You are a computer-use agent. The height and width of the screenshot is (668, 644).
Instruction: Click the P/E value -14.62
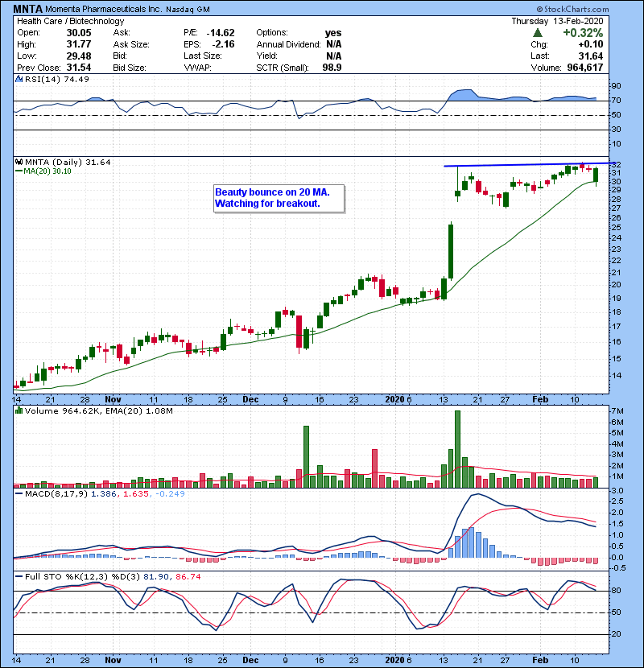pyautogui.click(x=221, y=33)
